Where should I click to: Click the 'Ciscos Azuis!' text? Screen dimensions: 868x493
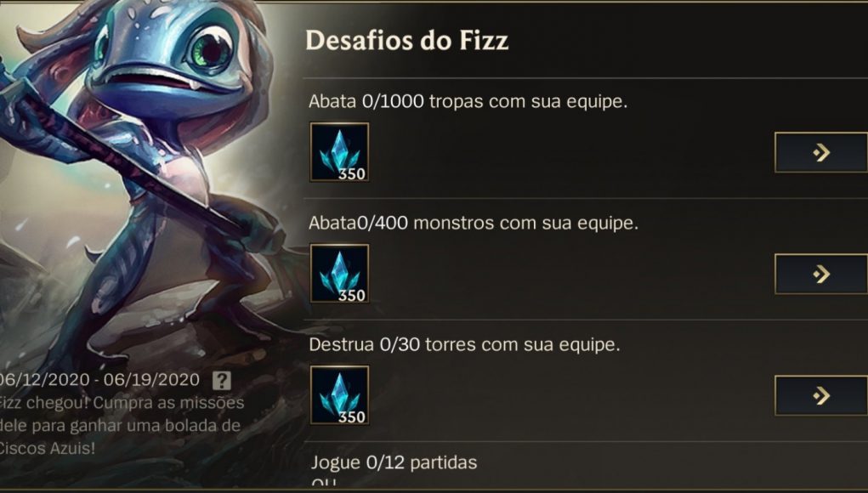coord(48,448)
